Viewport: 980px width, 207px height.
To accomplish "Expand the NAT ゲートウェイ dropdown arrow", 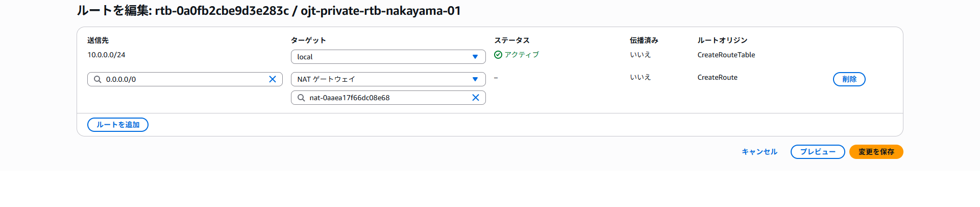I will pyautogui.click(x=475, y=79).
